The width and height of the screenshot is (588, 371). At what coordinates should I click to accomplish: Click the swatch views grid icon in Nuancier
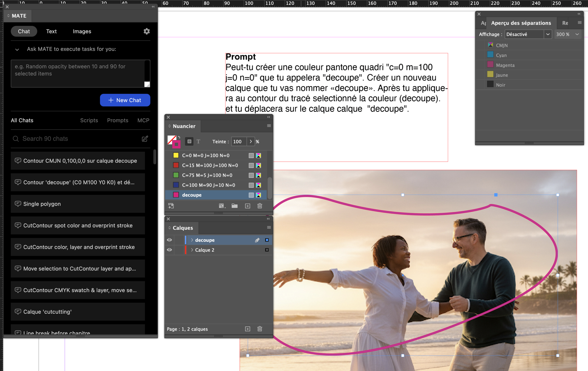click(221, 206)
